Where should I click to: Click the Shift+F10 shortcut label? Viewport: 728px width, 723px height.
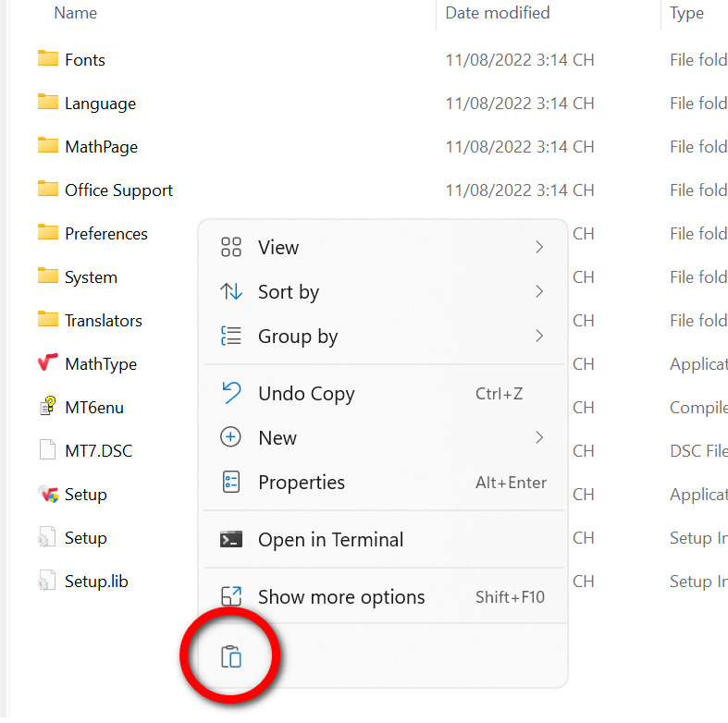(510, 596)
